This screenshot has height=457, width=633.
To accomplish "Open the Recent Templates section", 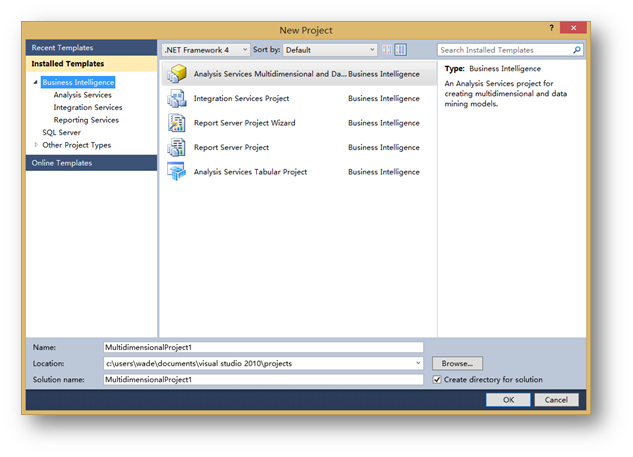I will tap(92, 48).
